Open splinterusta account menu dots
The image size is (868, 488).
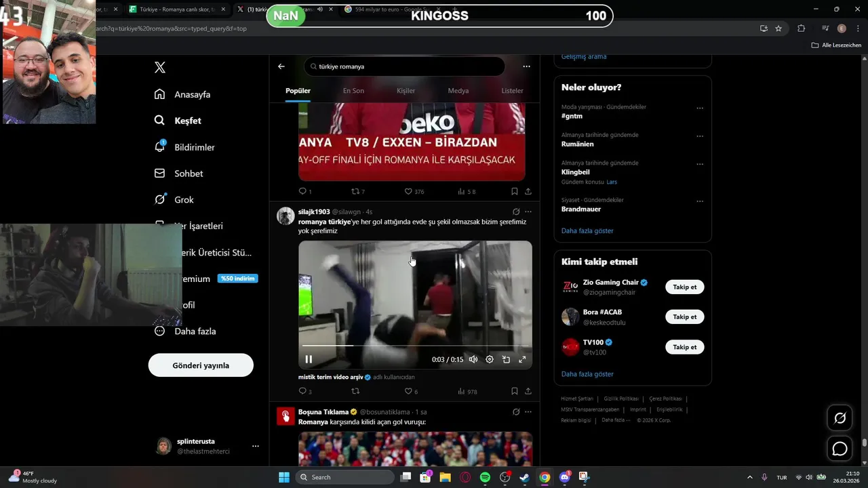point(256,446)
